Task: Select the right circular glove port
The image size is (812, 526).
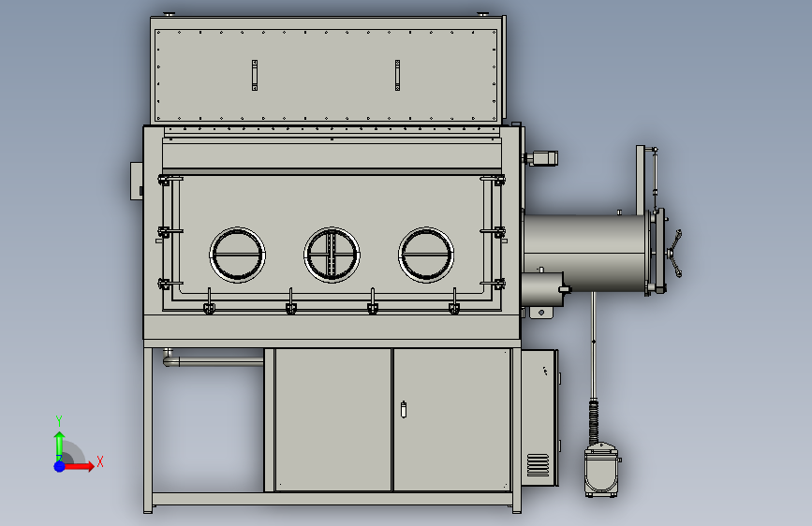Action: [x=426, y=255]
